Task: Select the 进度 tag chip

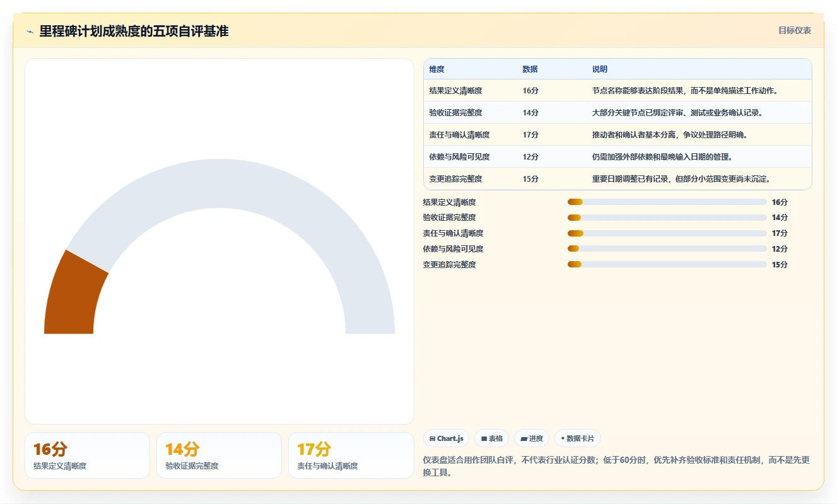Action: click(x=532, y=438)
